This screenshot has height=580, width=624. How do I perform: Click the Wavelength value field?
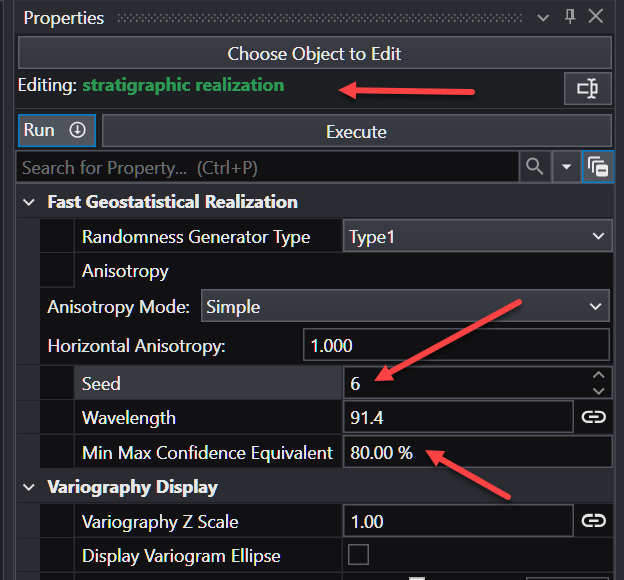(458, 417)
